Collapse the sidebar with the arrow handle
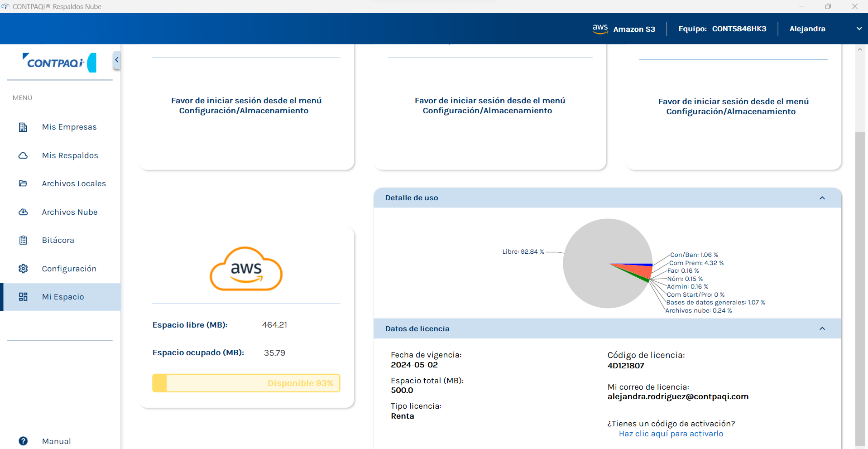 pyautogui.click(x=116, y=60)
